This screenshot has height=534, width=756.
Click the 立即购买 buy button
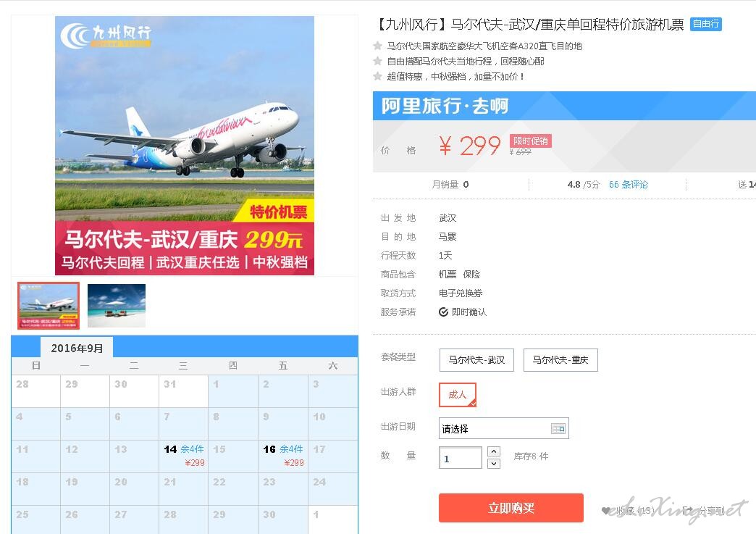tap(511, 508)
